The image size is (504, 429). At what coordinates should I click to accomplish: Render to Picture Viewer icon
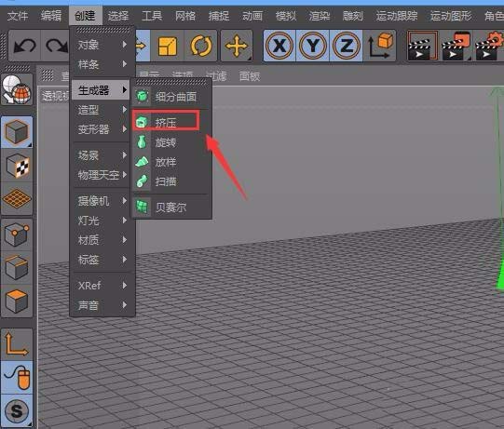456,46
